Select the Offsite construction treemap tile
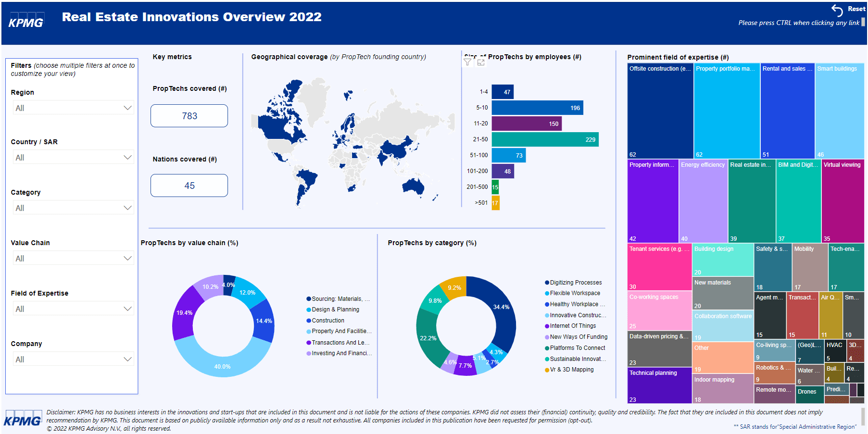This screenshot has height=434, width=868. coord(660,111)
